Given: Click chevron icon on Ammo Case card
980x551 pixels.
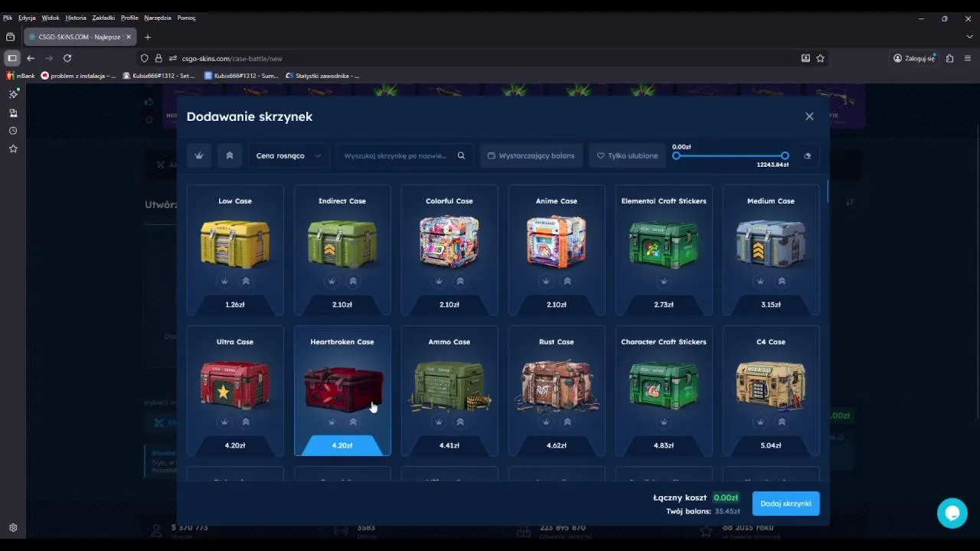Looking at the screenshot, I should pos(460,422).
